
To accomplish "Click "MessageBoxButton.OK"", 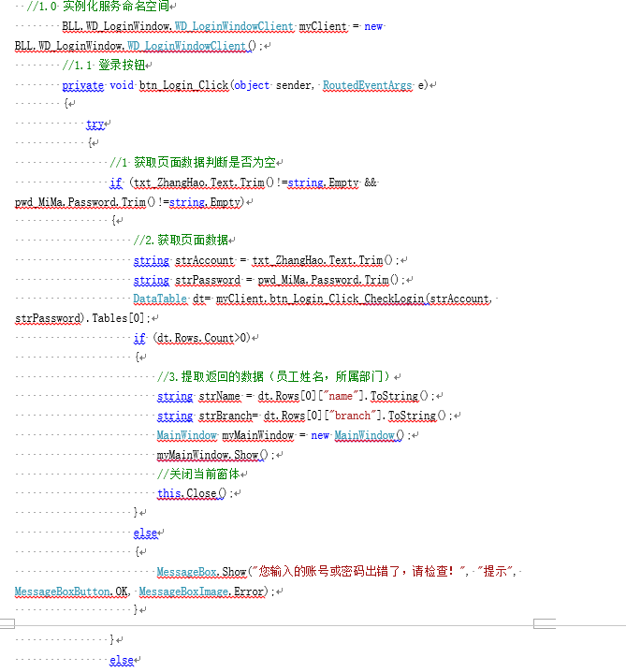I will point(71,592).
